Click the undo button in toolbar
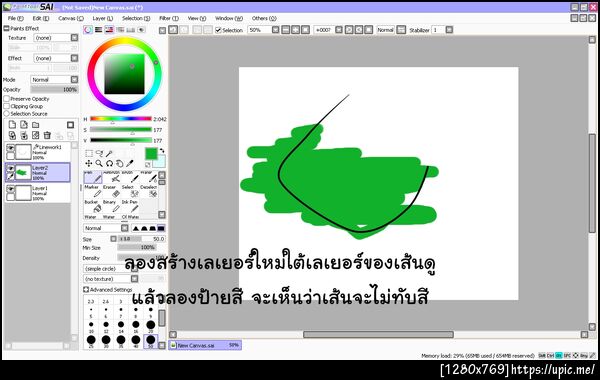 click(x=173, y=30)
